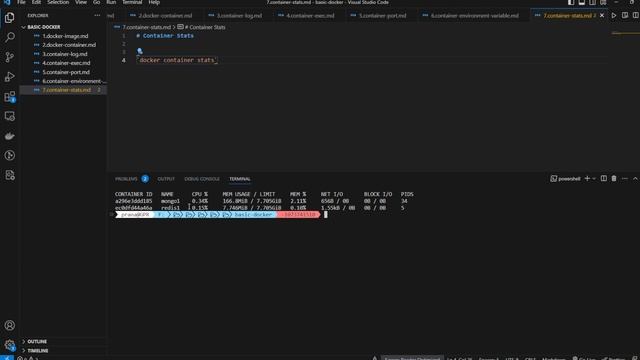The image size is (640, 360).
Task: Click the Explorer more actions ellipsis
Action: tap(97, 16)
